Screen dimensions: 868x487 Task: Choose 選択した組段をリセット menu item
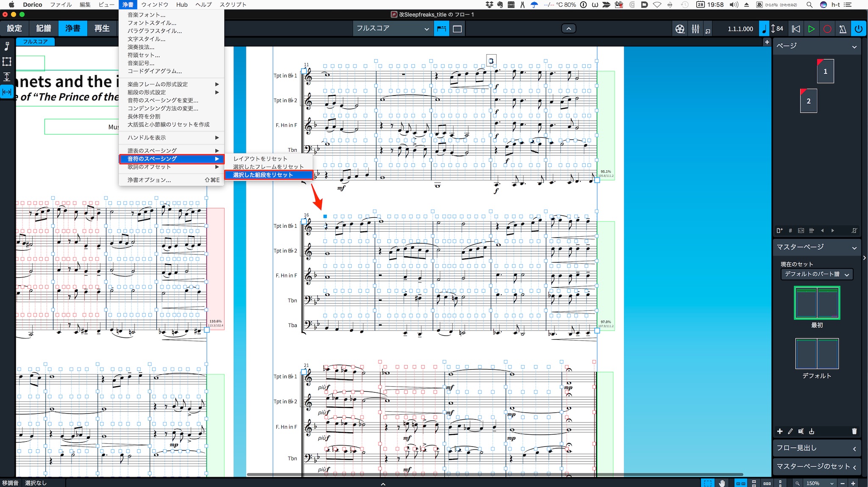[268, 175]
